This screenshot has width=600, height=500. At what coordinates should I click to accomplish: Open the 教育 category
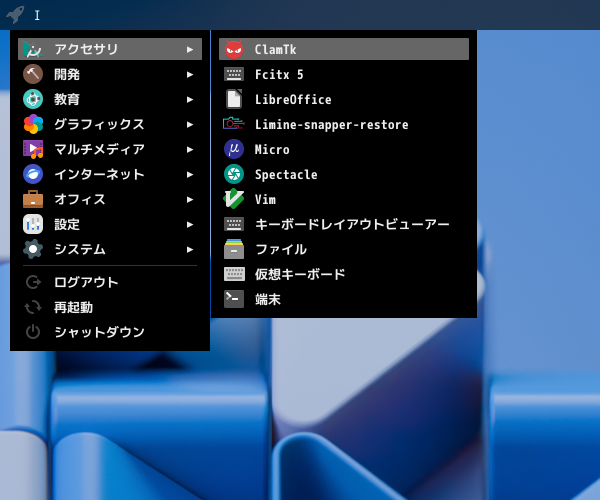[110, 99]
